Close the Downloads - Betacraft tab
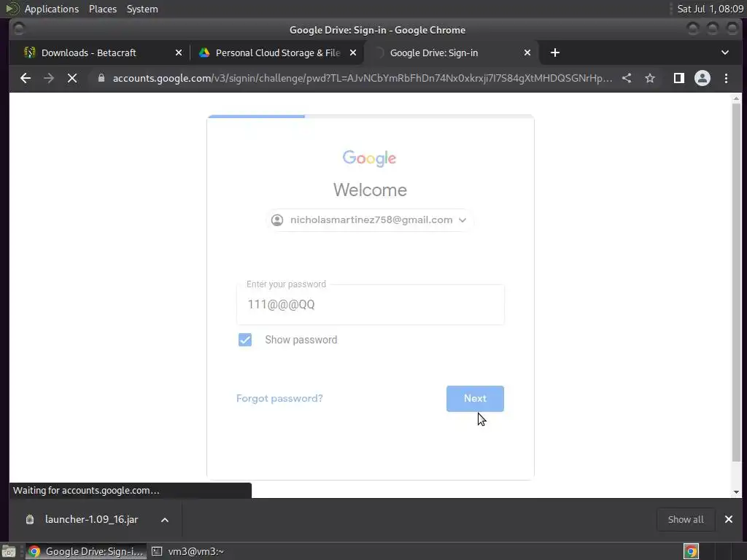 pos(179,52)
